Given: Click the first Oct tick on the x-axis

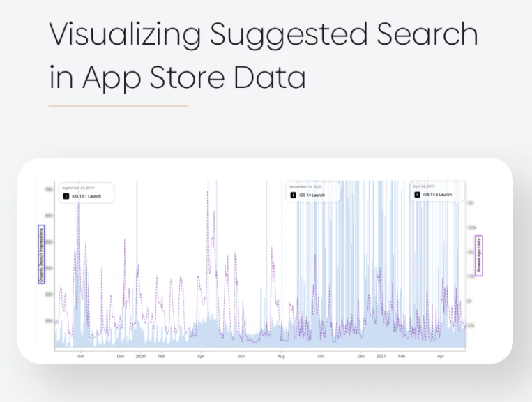Looking at the screenshot, I should [x=80, y=356].
